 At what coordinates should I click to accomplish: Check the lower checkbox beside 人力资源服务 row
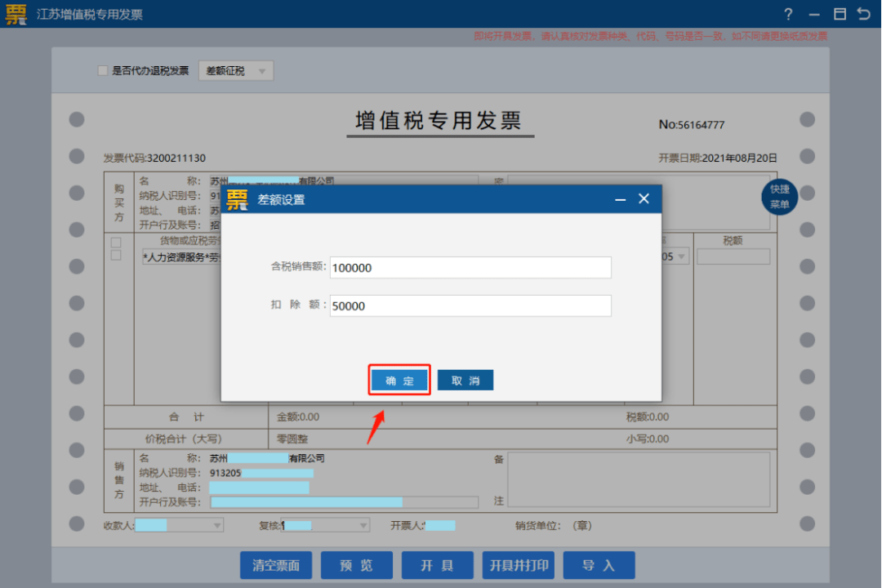116,256
